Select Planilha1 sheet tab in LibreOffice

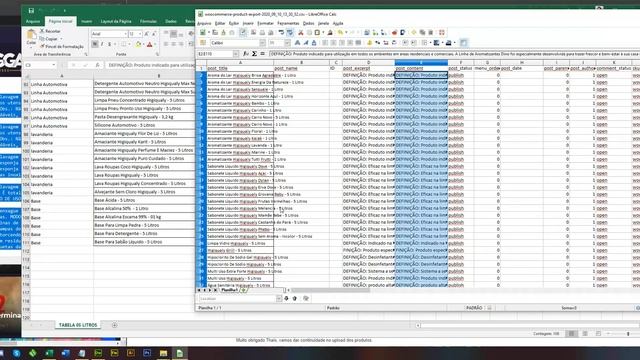pos(229,290)
